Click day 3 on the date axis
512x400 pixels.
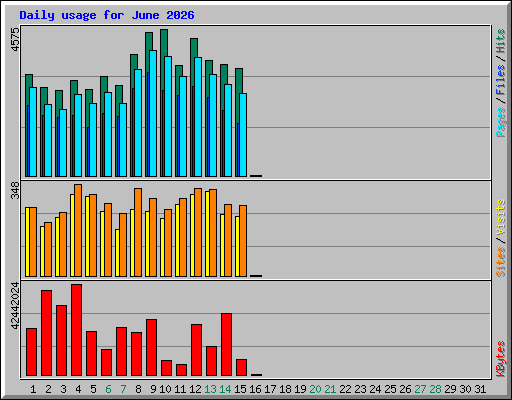63,389
